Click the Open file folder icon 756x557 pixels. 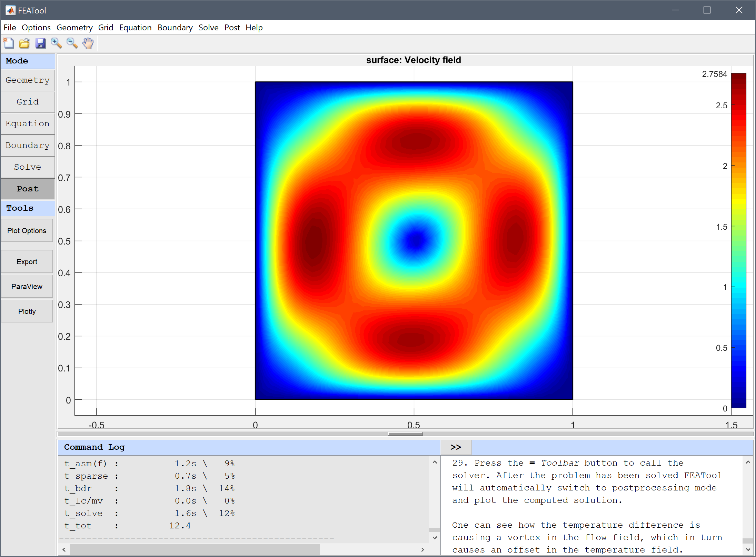pos(24,43)
